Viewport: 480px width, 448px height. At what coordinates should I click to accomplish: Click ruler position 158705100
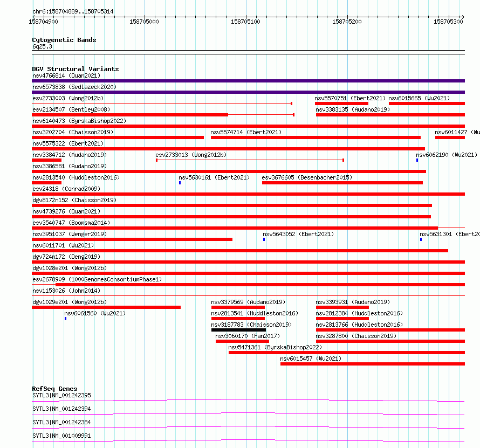[245, 22]
